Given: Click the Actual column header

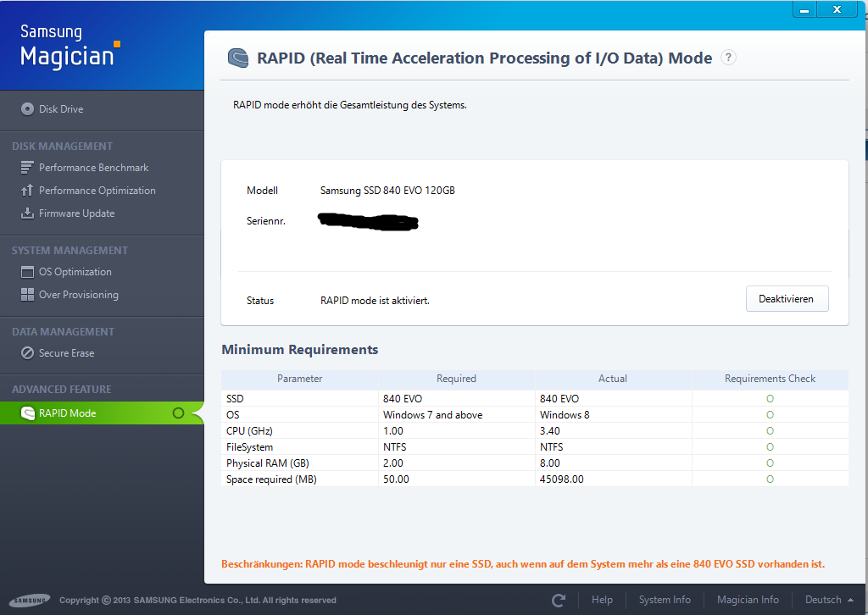Looking at the screenshot, I should point(613,379).
